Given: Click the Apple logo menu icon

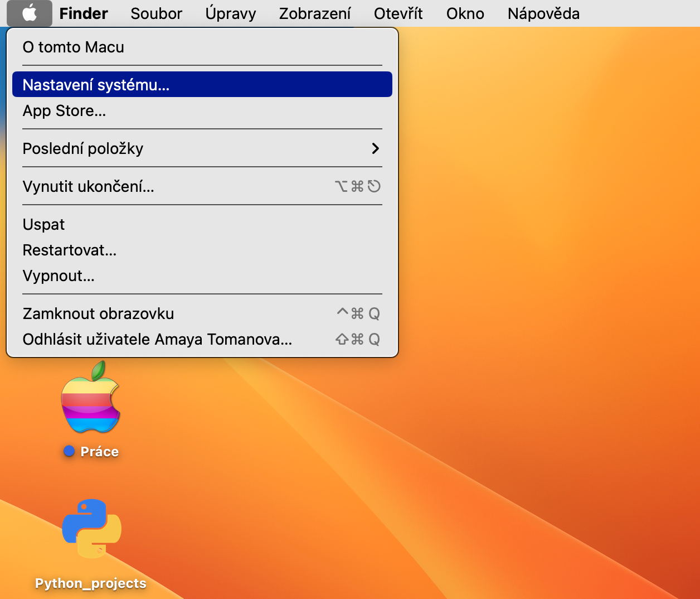Looking at the screenshot, I should coord(30,13).
